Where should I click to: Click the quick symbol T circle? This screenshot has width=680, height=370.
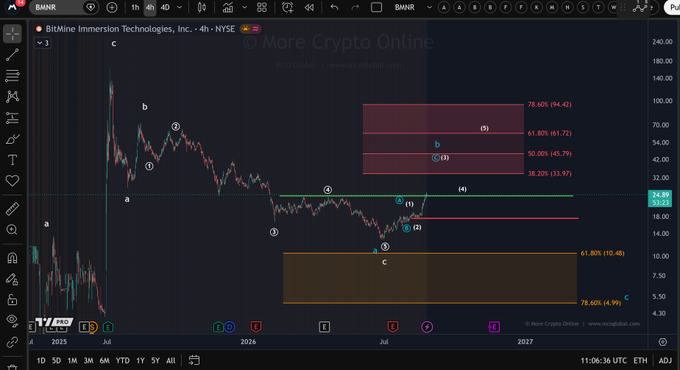tap(598, 7)
